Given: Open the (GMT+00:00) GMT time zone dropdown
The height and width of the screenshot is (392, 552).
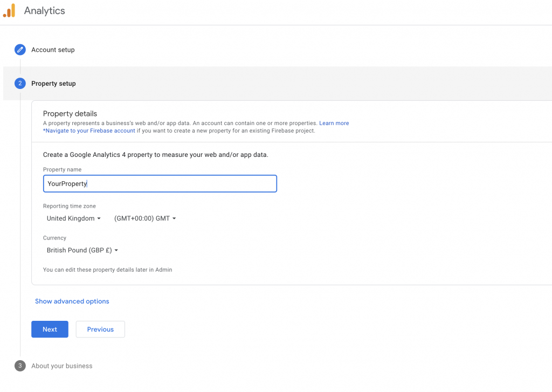Looking at the screenshot, I should [x=142, y=218].
